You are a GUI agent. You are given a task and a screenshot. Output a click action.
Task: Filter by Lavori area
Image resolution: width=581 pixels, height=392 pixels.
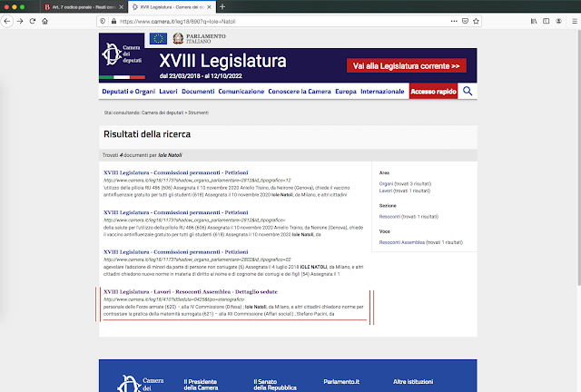[385, 191]
